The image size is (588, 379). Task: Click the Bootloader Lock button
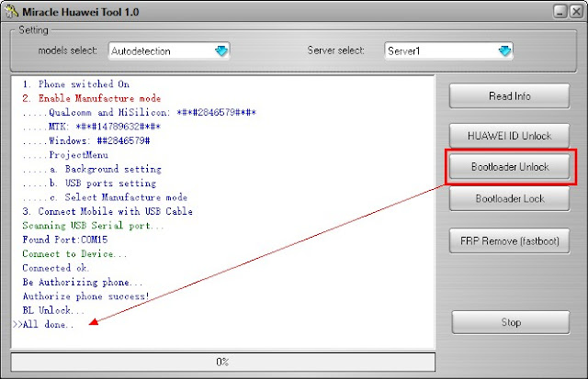click(509, 198)
